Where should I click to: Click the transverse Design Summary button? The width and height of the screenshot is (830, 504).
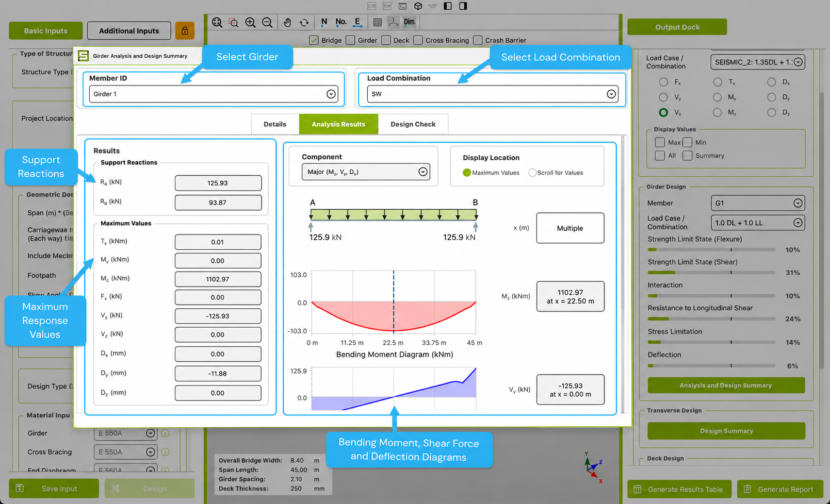point(726,431)
